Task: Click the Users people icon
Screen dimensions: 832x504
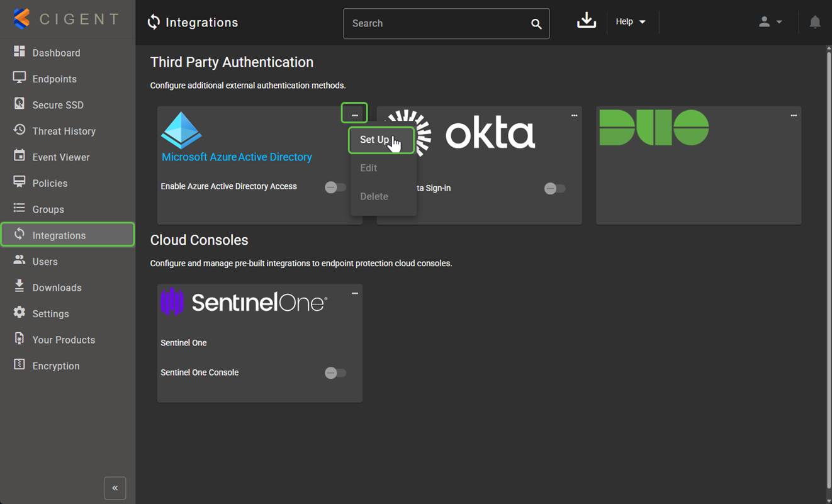Action: pyautogui.click(x=20, y=260)
